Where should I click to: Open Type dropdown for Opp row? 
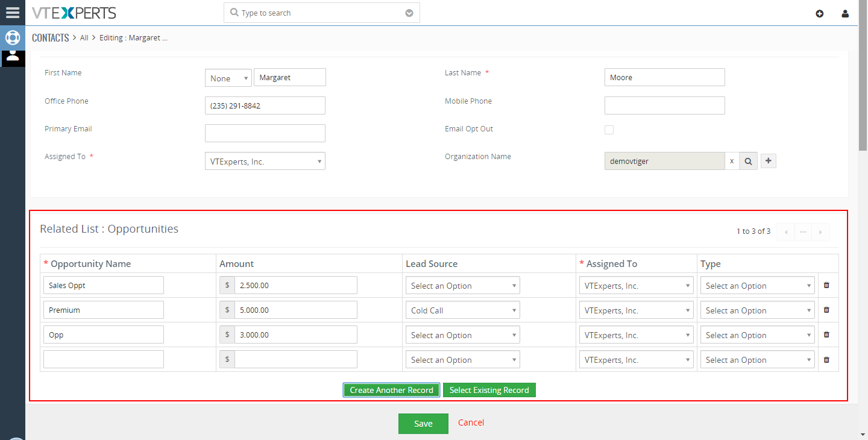point(758,335)
